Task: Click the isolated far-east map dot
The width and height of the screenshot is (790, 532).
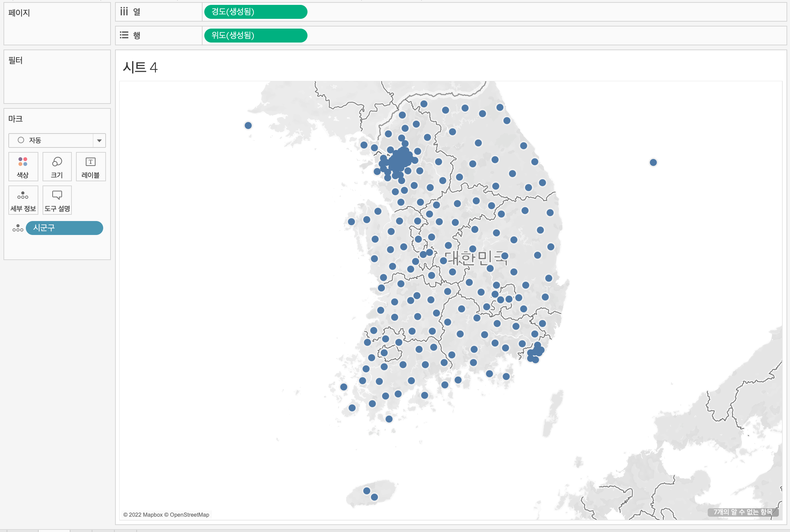Action: (653, 162)
